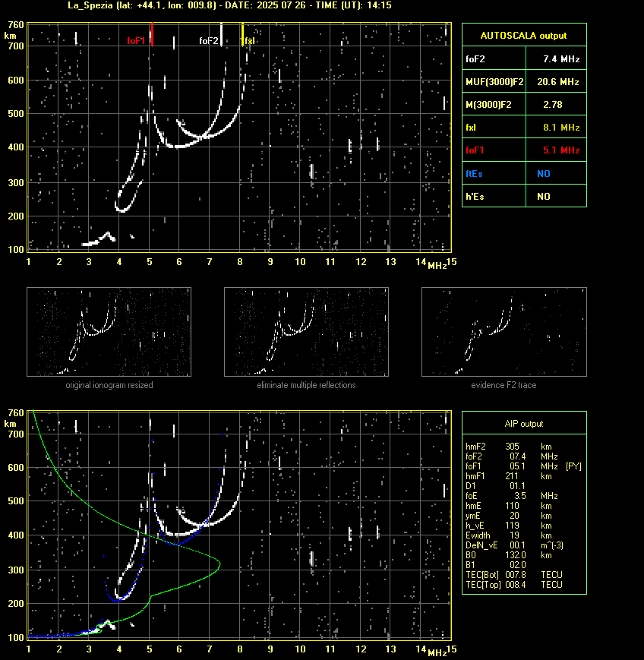Click the 15 MHz axis label on top ionogram
This screenshot has height=660, width=644.
451,262
